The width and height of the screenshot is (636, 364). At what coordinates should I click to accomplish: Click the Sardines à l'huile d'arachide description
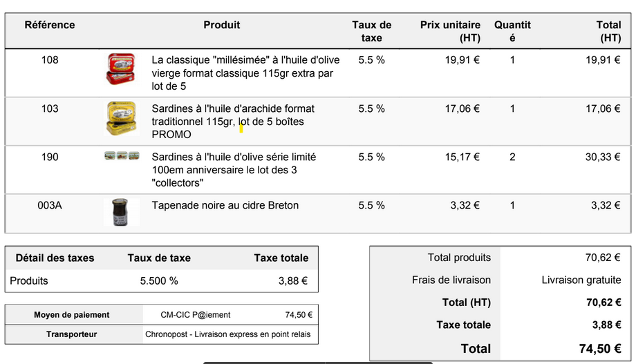pos(233,122)
